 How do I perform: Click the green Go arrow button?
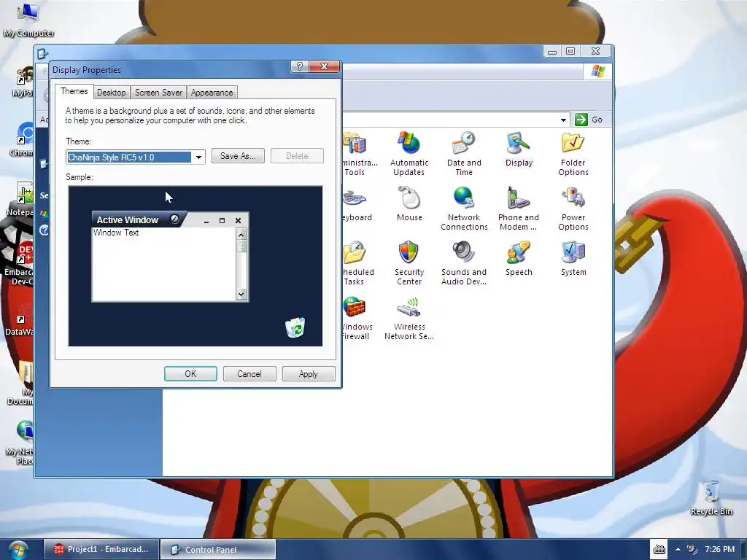tap(581, 120)
